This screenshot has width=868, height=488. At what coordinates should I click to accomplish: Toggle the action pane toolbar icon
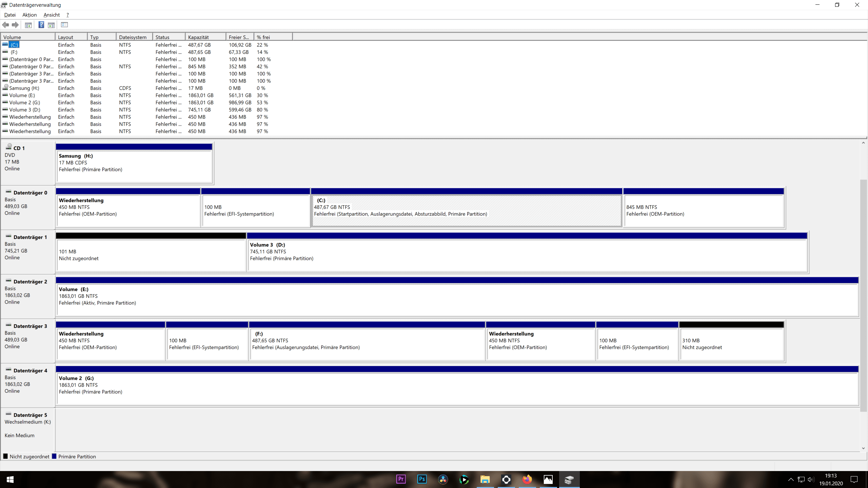pyautogui.click(x=51, y=25)
